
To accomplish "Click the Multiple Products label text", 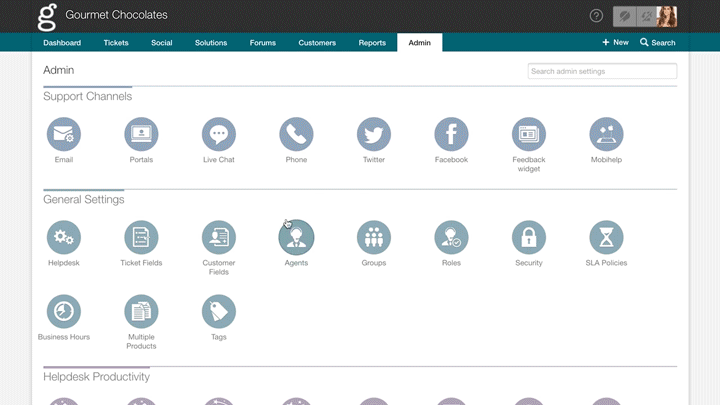I will tap(141, 342).
